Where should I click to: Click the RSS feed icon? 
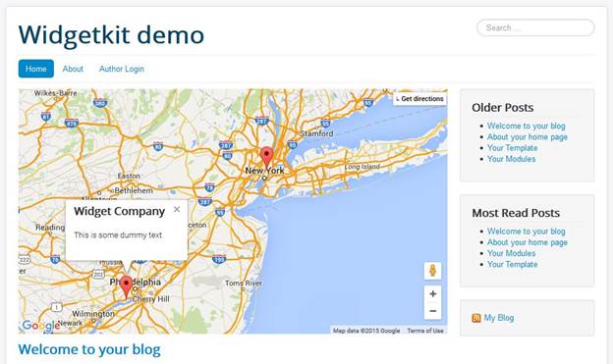point(476,318)
